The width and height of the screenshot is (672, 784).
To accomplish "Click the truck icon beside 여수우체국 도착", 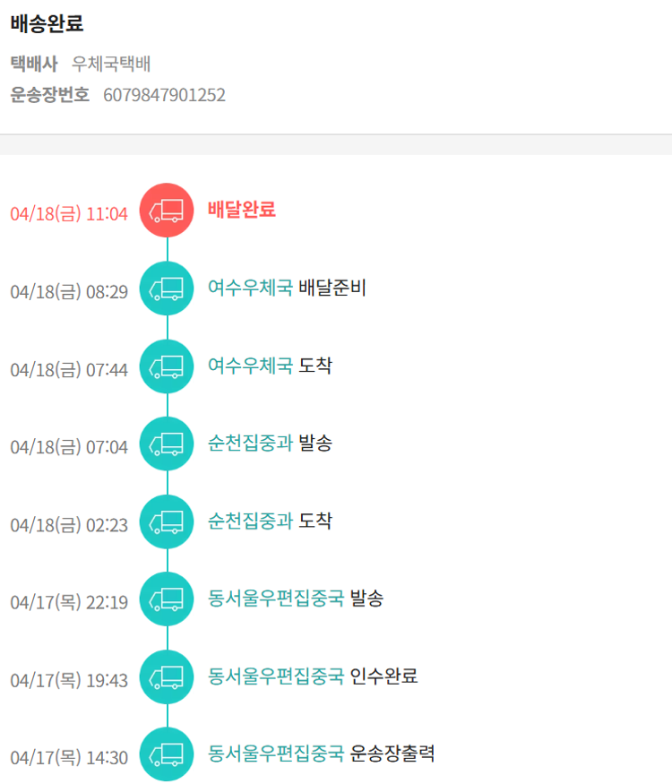I will 167,366.
